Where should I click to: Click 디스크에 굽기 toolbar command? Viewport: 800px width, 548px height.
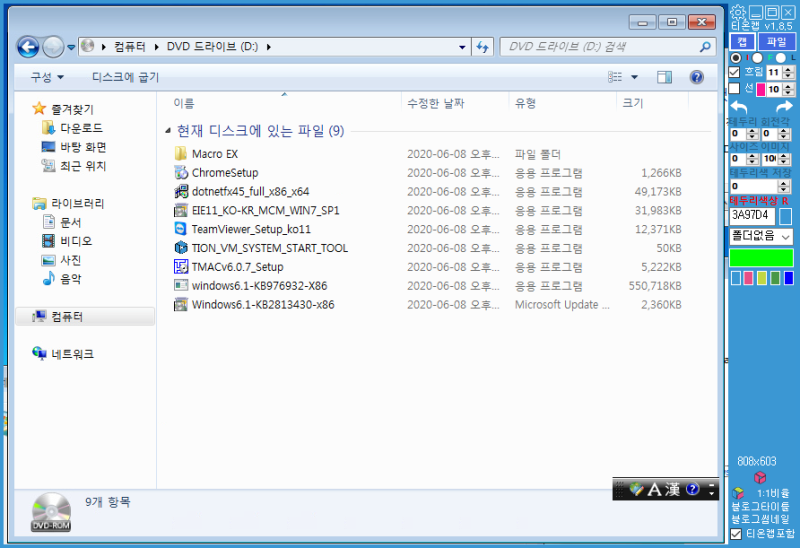click(126, 78)
